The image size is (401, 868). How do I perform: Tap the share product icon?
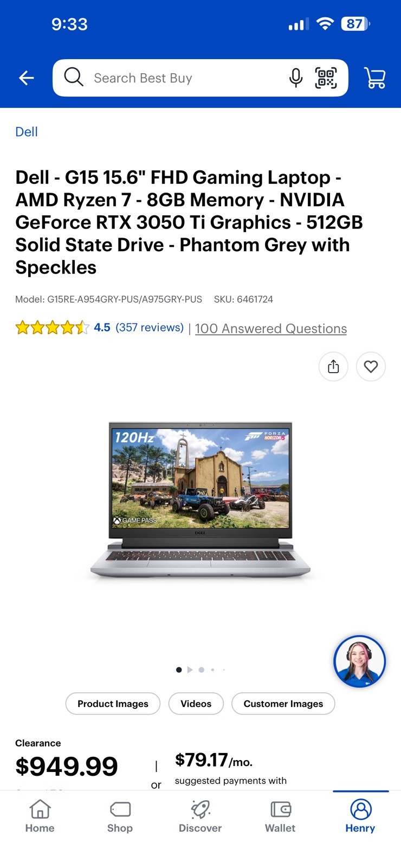click(333, 367)
